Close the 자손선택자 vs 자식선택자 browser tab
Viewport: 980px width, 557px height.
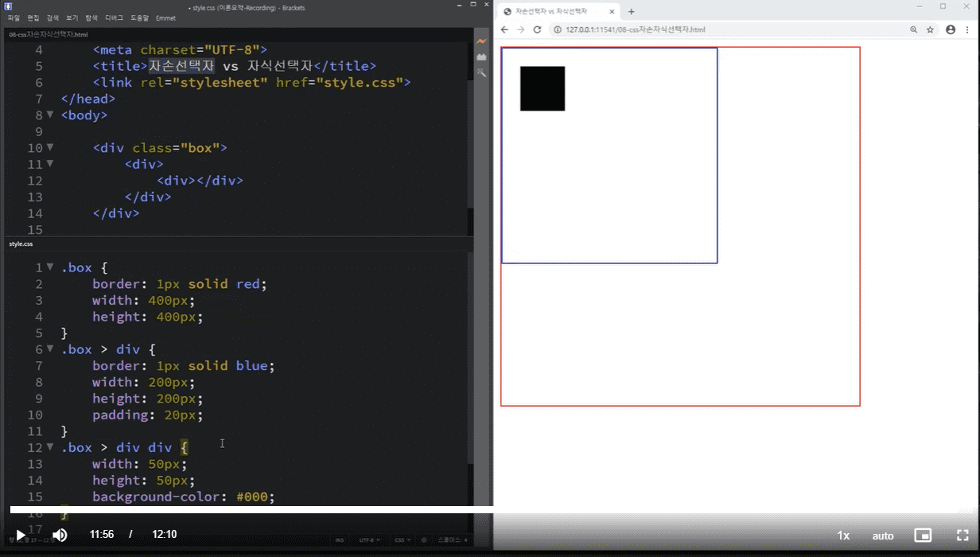click(613, 12)
